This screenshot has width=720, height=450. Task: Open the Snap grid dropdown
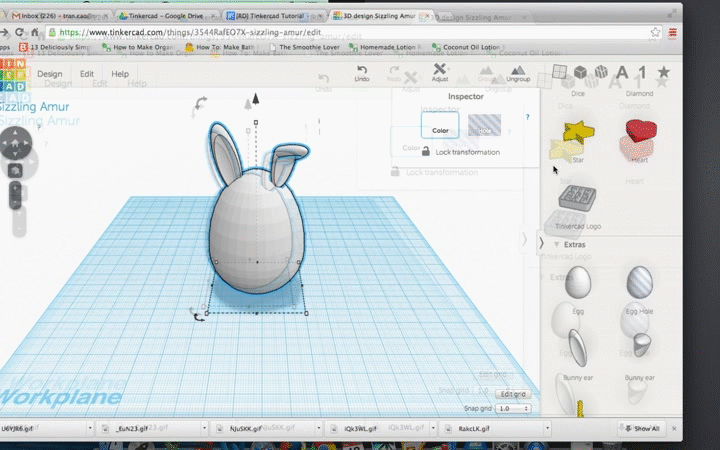pos(514,409)
